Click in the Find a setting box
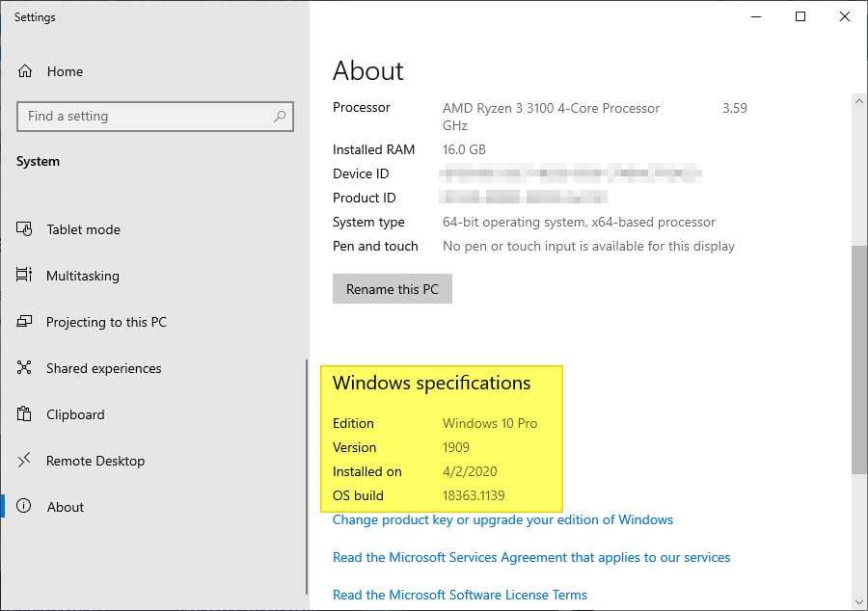This screenshot has height=611, width=868. (x=145, y=116)
